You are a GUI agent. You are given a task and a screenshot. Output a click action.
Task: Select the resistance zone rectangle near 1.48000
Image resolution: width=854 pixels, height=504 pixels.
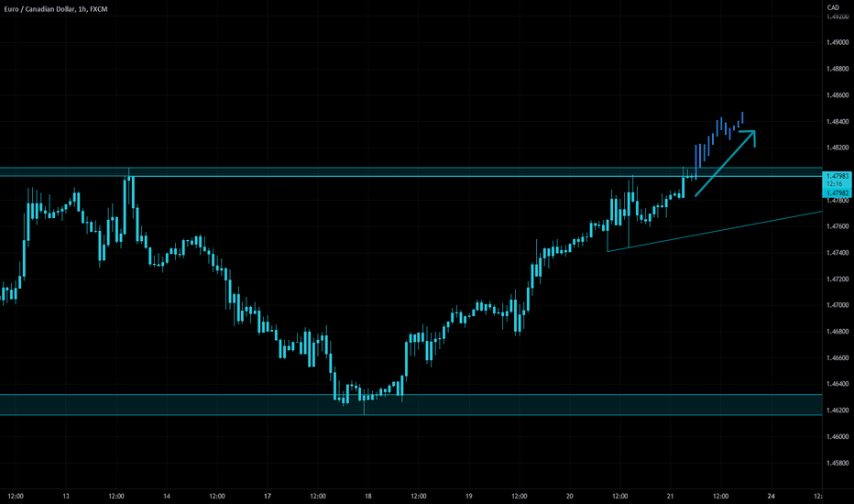point(411,171)
